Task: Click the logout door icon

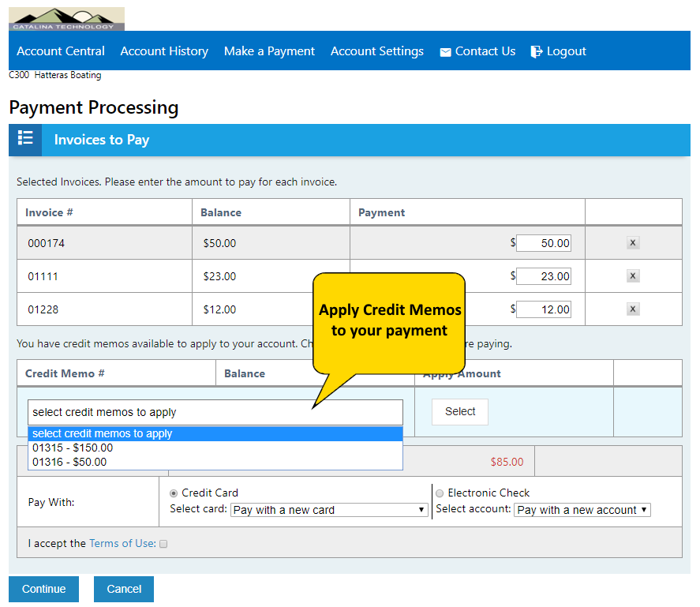Action: [x=536, y=52]
